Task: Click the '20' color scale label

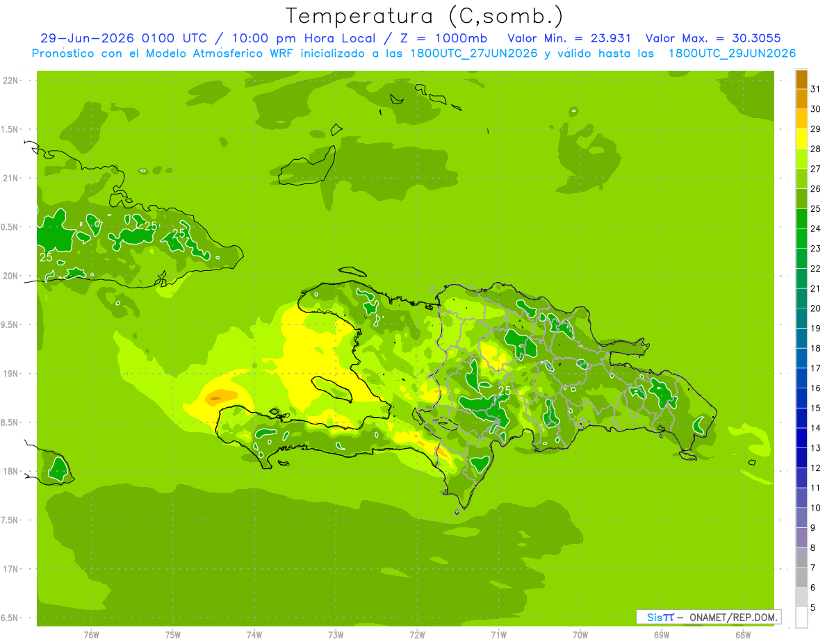Action: coord(815,308)
